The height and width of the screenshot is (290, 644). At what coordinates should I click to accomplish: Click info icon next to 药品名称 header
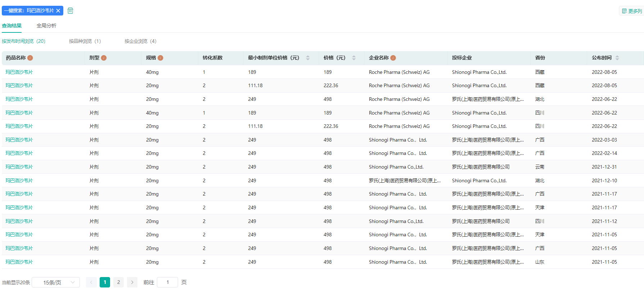point(30,58)
